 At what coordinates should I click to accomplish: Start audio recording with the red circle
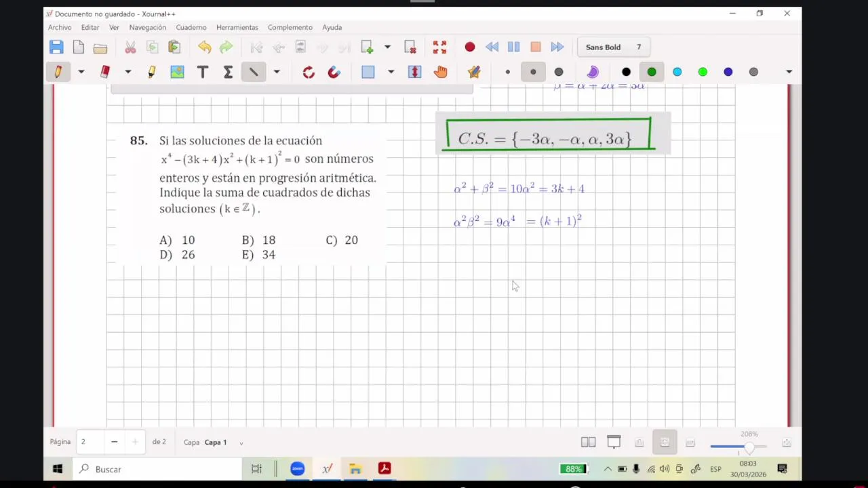470,47
